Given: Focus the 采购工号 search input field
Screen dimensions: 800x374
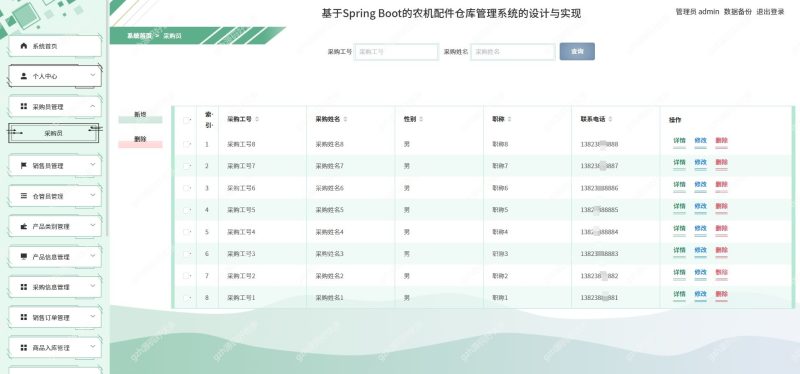Looking at the screenshot, I should [396, 52].
